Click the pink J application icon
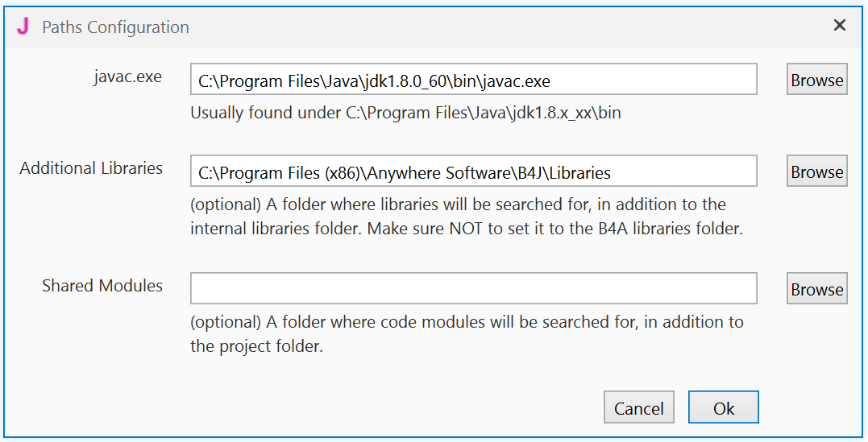This screenshot has width=868, height=442. 23,27
